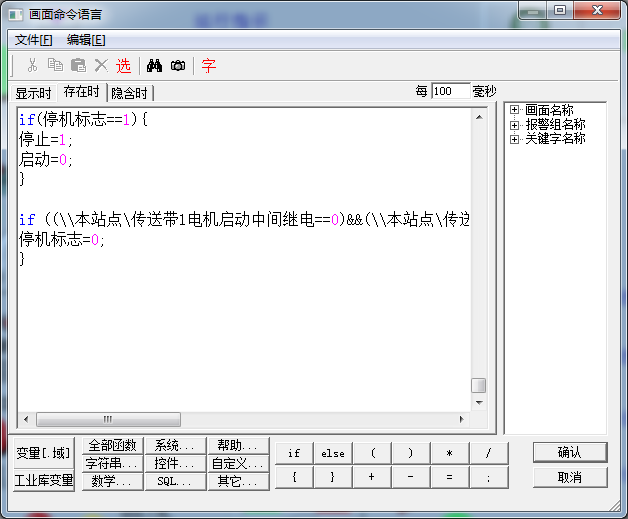Expand the 关键字名称 tree node
The image size is (628, 519).
[514, 139]
